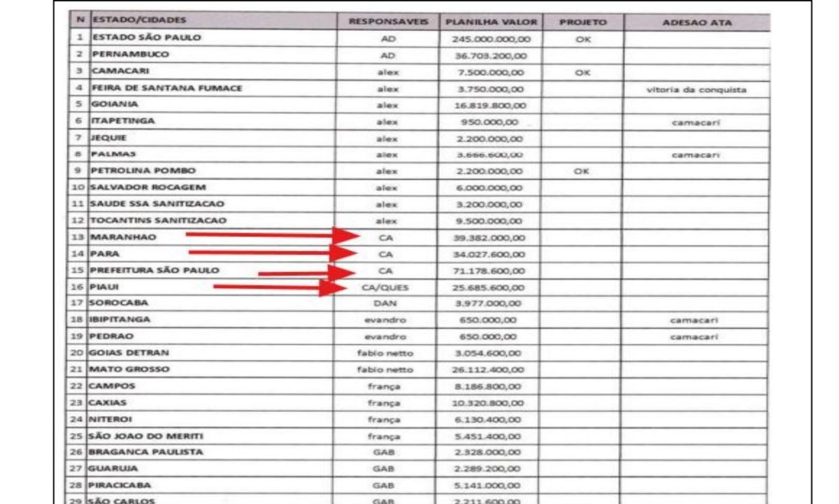Image resolution: width=839 pixels, height=504 pixels.
Task: Select the BRAGANCA PAULISTA cell
Action: pos(146,452)
